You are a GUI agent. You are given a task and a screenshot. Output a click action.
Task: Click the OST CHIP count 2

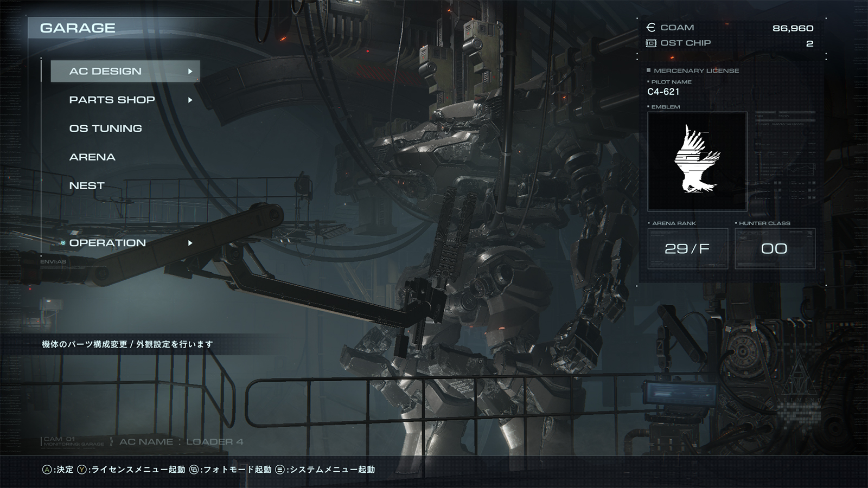pos(809,43)
